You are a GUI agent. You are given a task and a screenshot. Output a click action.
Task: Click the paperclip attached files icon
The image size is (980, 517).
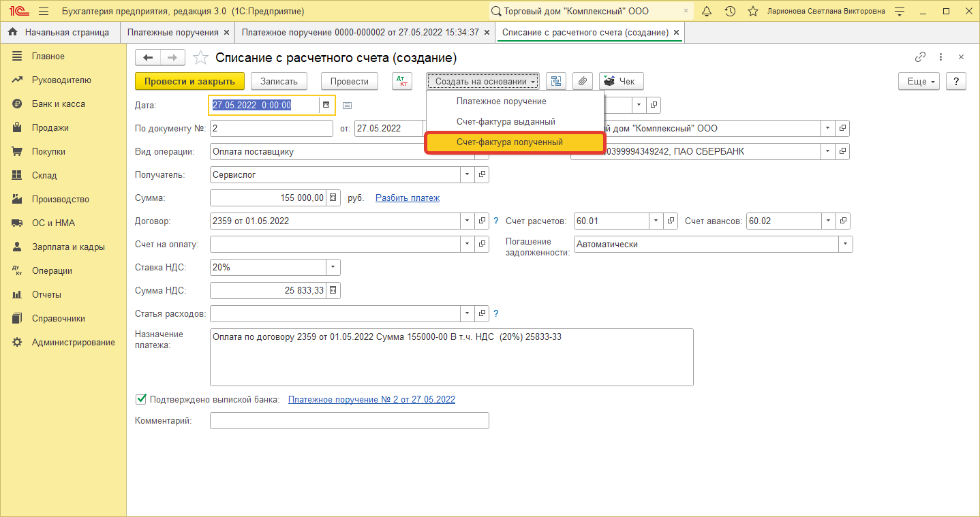point(582,81)
